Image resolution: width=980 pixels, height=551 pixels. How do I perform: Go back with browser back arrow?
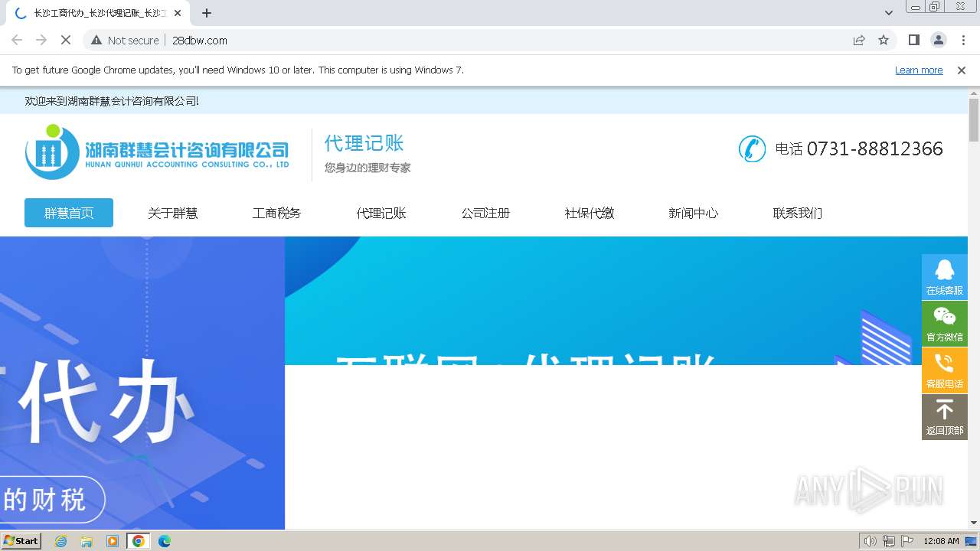(17, 40)
